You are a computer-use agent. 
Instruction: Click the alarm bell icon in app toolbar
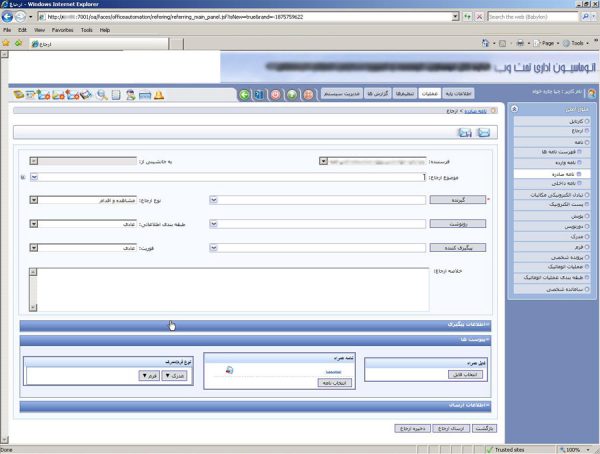tap(159, 95)
